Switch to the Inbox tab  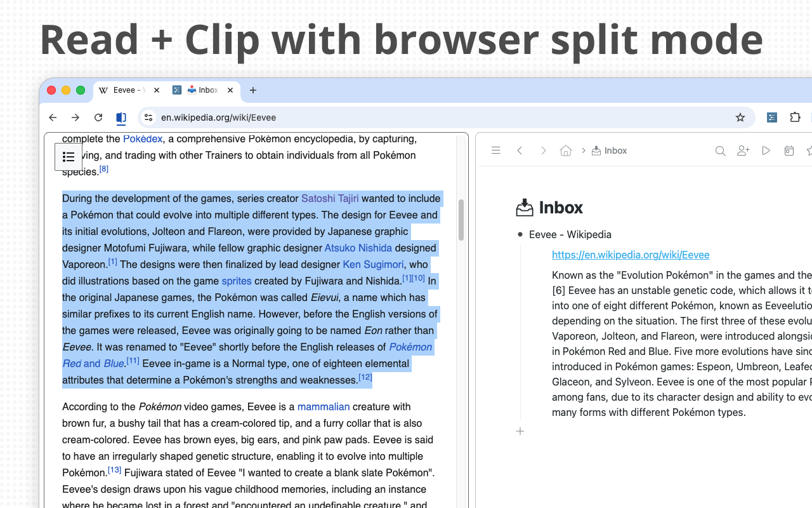(203, 90)
